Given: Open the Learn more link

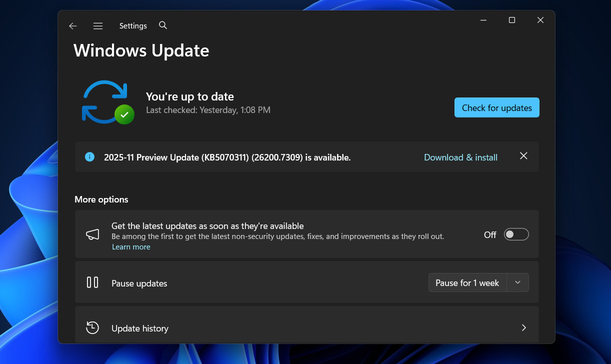Looking at the screenshot, I should [x=131, y=246].
